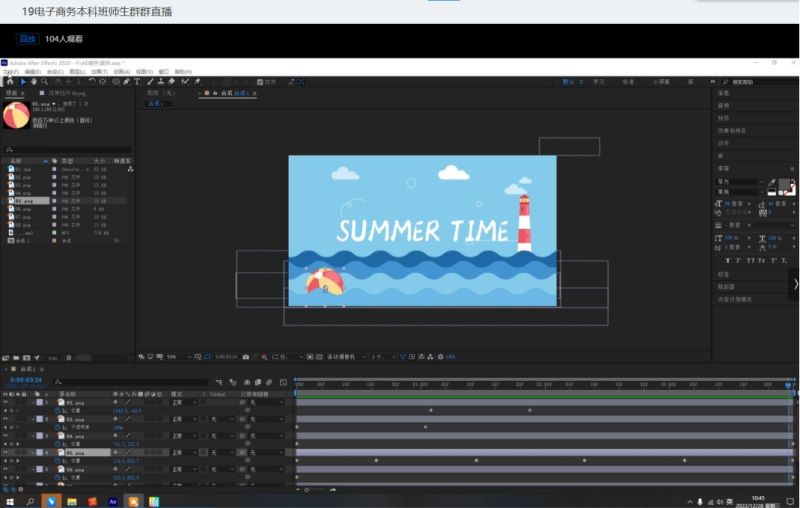The width and height of the screenshot is (800, 508).
Task: Open the viewer magnification dropdown showing 50%
Action: click(174, 356)
